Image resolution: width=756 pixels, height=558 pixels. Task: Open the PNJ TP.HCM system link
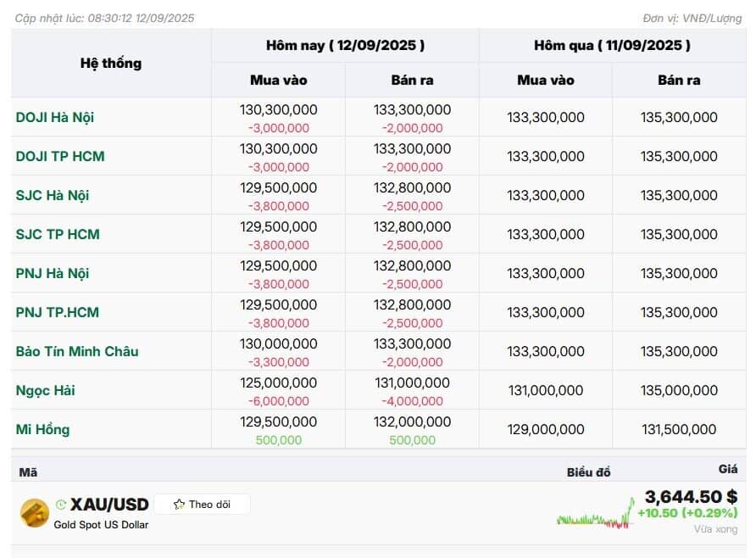click(x=58, y=313)
